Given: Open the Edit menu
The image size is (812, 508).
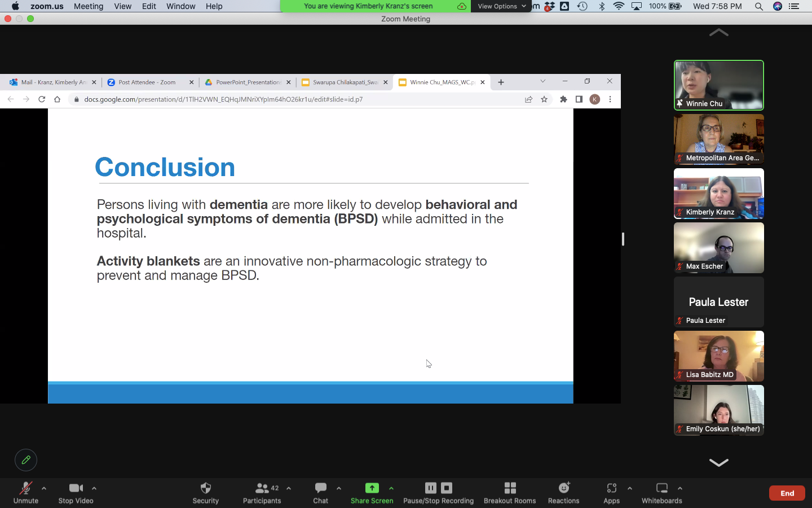Looking at the screenshot, I should 149,6.
